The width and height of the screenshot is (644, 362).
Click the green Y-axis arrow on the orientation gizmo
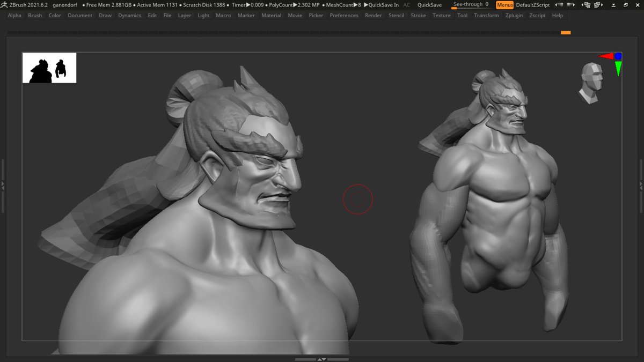point(618,67)
